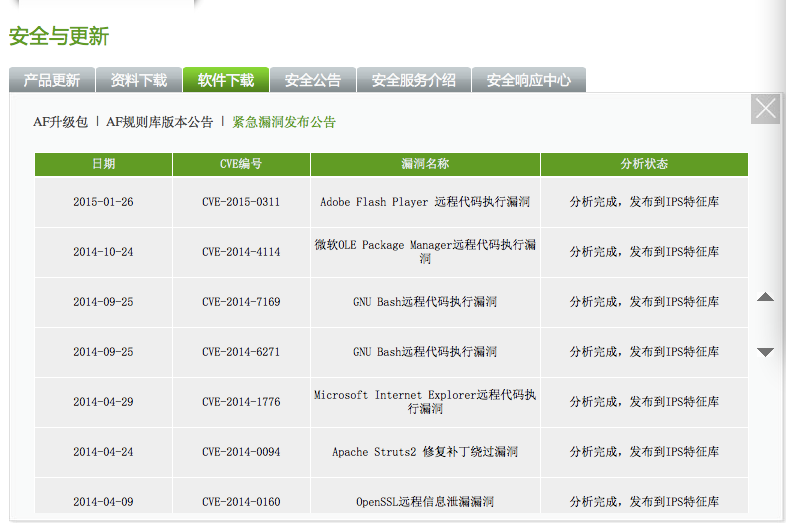Select CVE-2014-4114 cell

241,252
